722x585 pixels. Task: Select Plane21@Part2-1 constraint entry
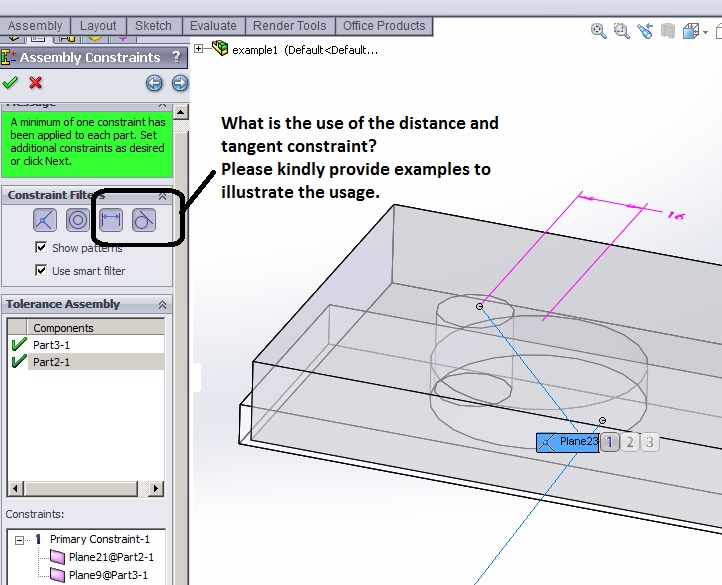tap(111, 557)
